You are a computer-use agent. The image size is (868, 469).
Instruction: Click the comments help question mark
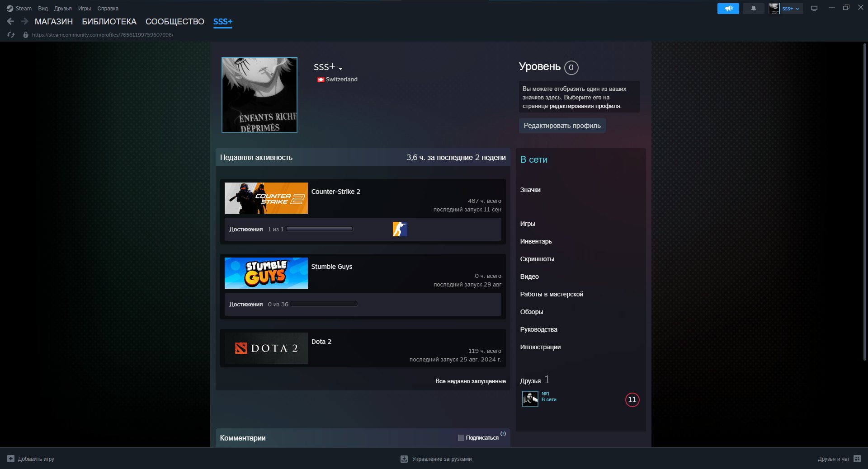point(503,434)
